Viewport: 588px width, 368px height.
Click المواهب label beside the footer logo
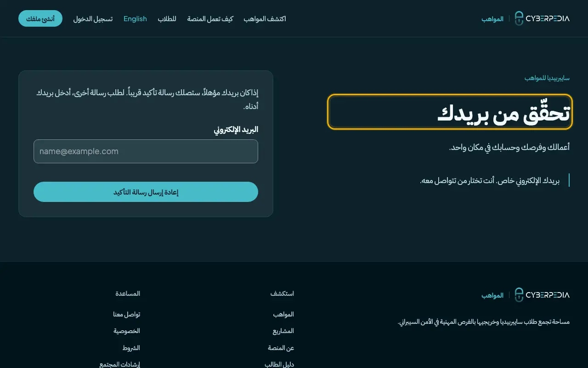tap(492, 295)
